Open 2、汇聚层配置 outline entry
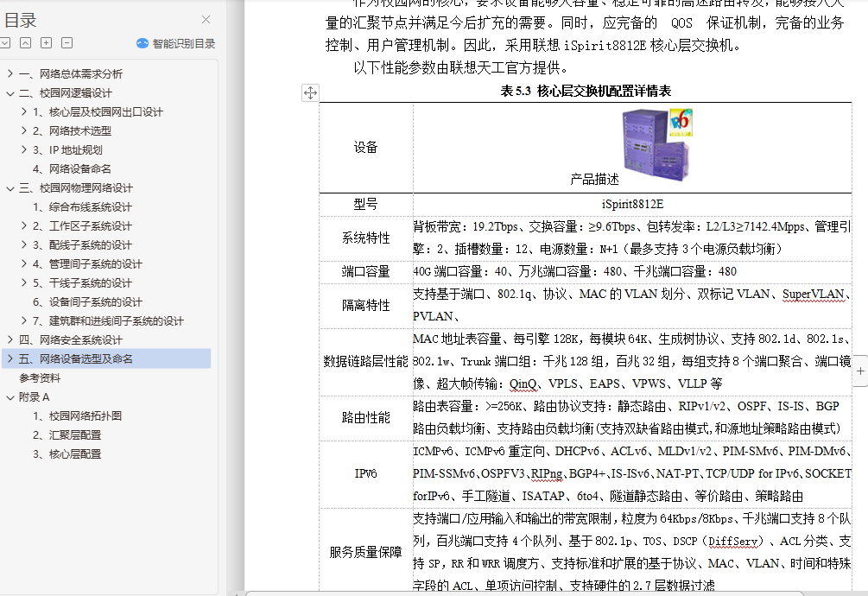The height and width of the screenshot is (596, 868). [67, 435]
